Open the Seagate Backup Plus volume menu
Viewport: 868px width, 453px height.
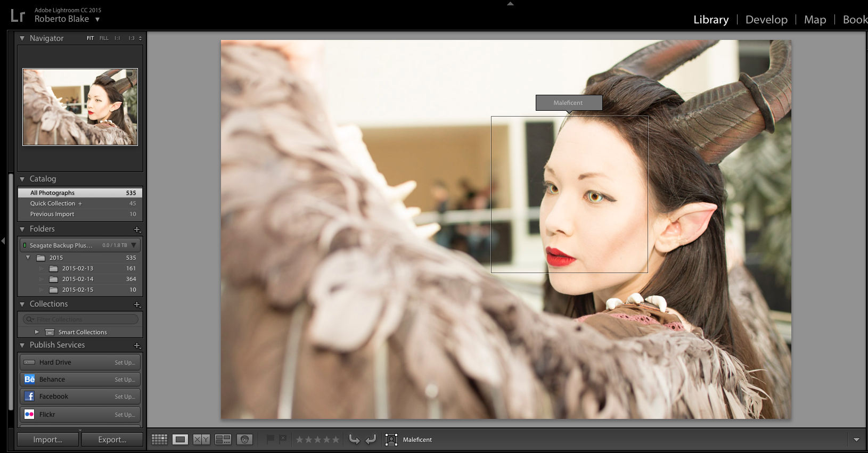point(134,245)
